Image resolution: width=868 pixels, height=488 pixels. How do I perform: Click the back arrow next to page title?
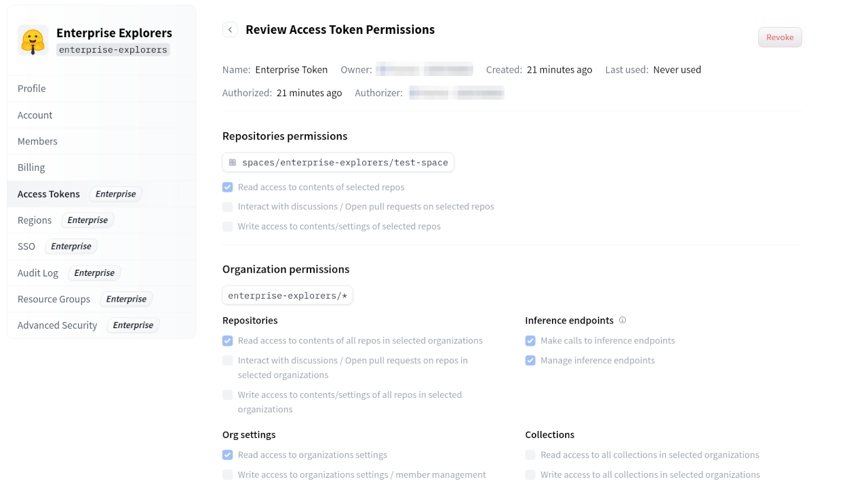point(230,30)
